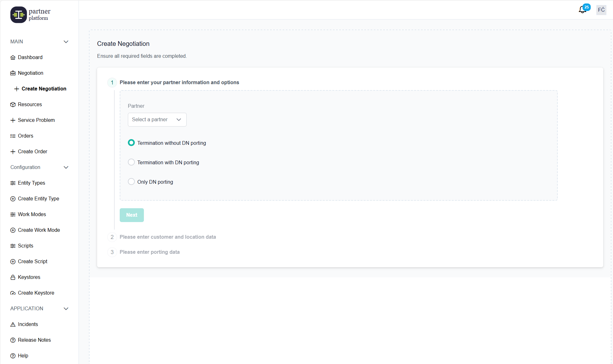The image size is (613, 364).
Task: Click the notification bell icon
Action: [582, 10]
